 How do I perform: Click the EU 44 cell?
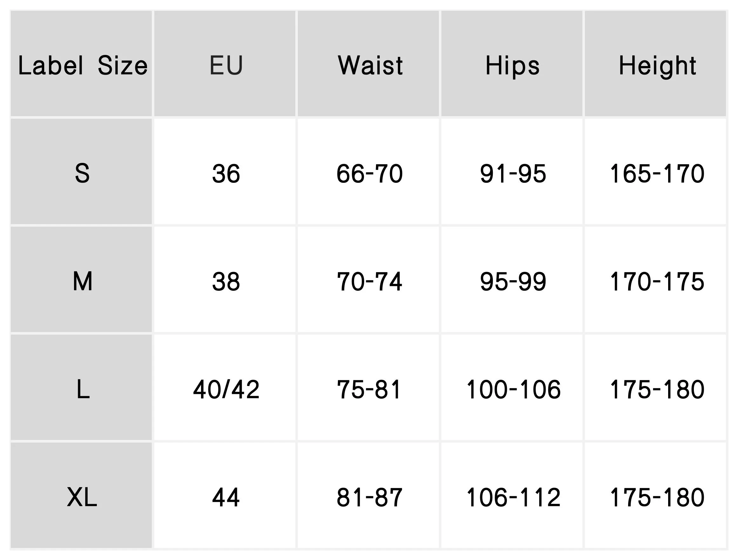(226, 497)
